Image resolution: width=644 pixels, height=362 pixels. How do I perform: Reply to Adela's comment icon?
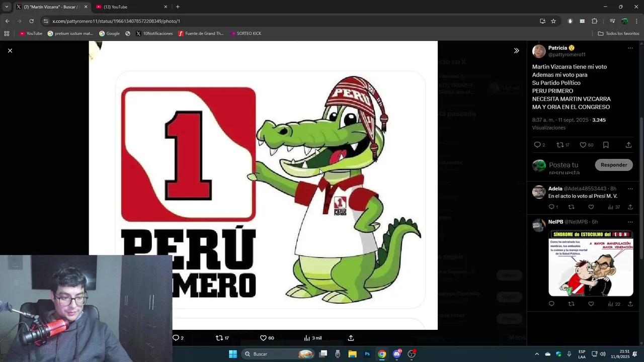point(553,207)
